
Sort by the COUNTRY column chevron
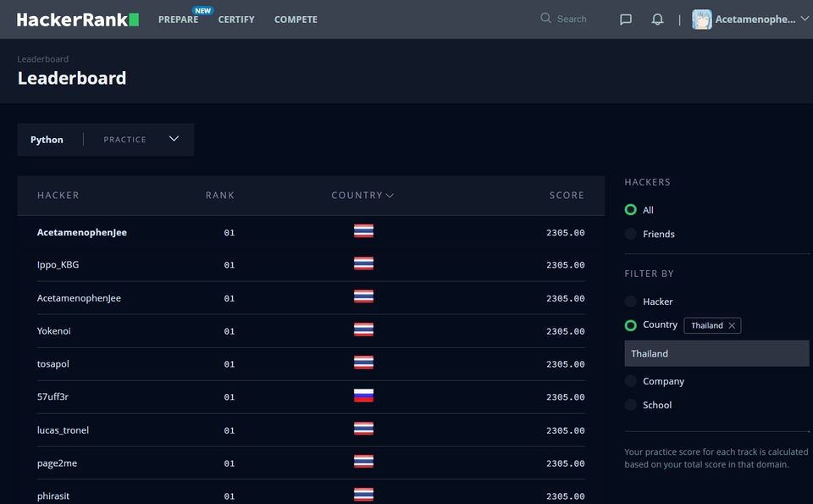390,196
